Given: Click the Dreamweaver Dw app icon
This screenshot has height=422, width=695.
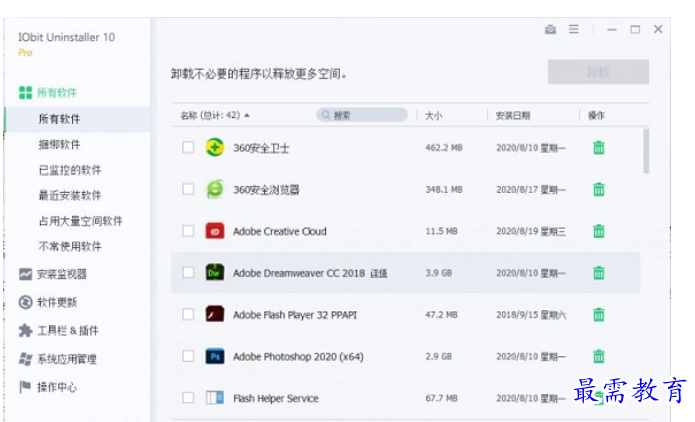Looking at the screenshot, I should [x=215, y=273].
